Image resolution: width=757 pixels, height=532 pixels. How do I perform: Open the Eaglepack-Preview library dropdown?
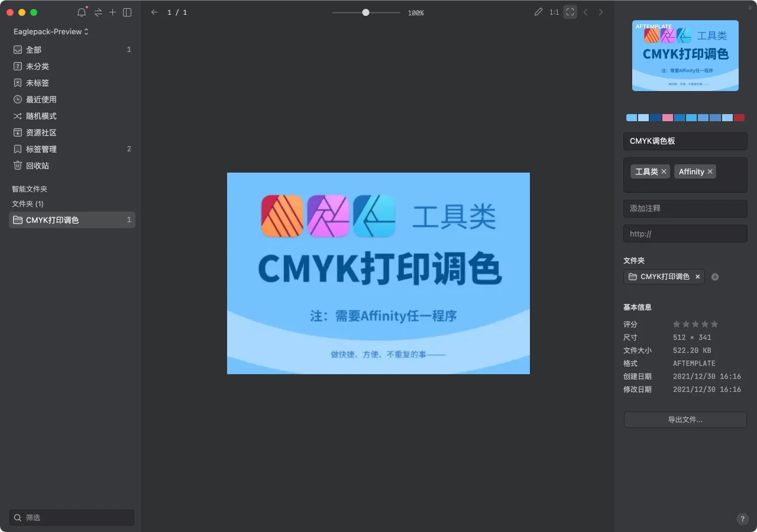(x=51, y=31)
